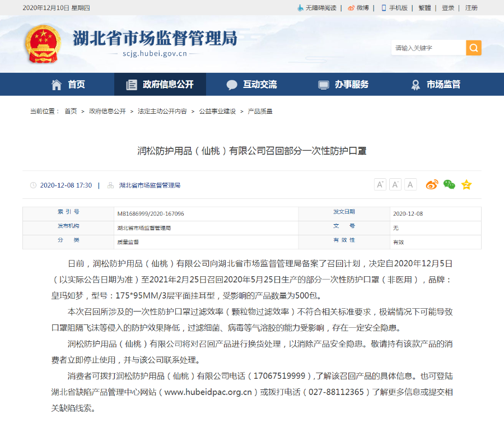Toggle 繁體 traditional Chinese display
The width and height of the screenshot is (504, 432).
[x=424, y=8]
